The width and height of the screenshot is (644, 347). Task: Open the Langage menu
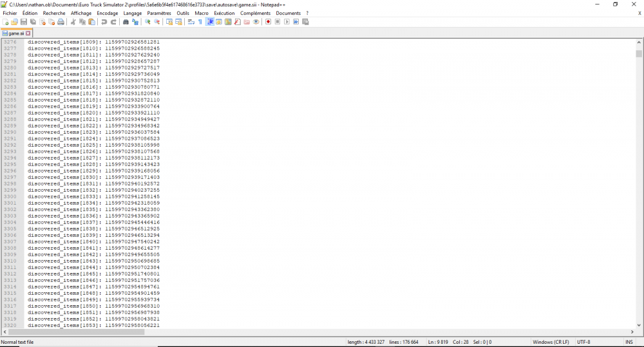pos(133,13)
